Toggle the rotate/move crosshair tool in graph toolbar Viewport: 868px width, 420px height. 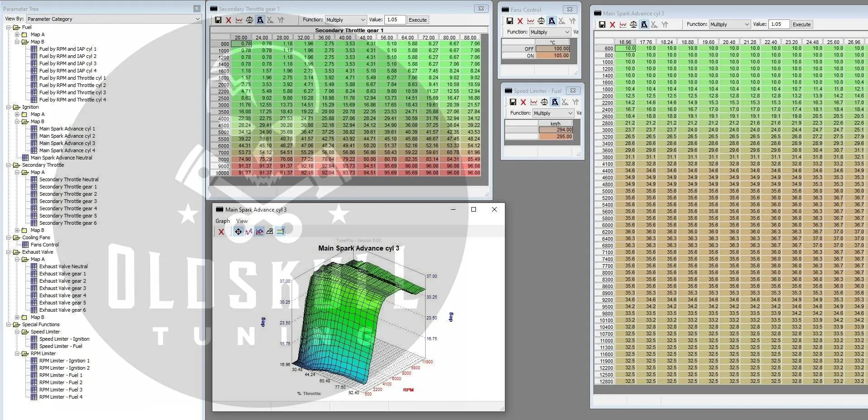coord(238,232)
